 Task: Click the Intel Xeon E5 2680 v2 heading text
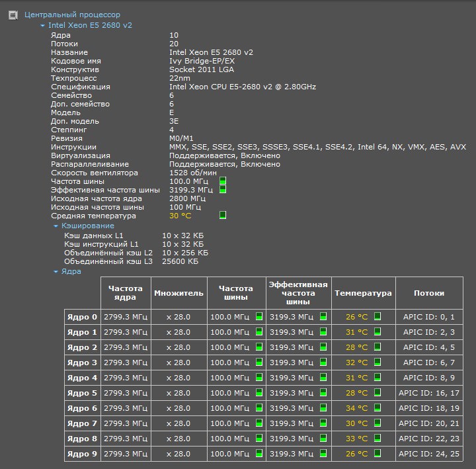[90, 25]
